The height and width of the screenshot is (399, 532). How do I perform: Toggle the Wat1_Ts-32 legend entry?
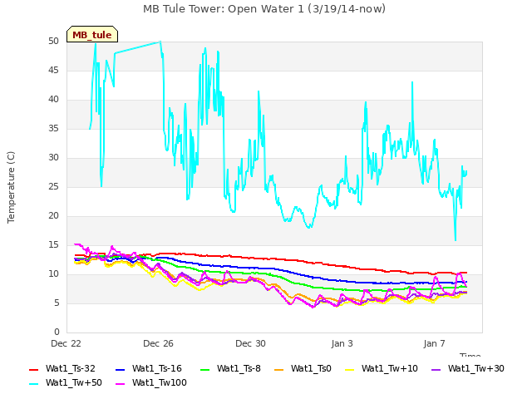point(62,369)
